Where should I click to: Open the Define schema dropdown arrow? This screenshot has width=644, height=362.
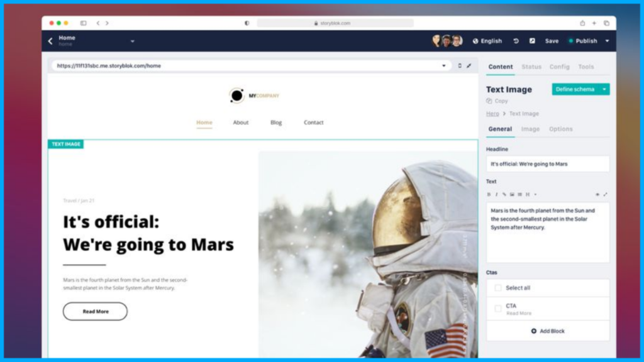click(x=604, y=89)
